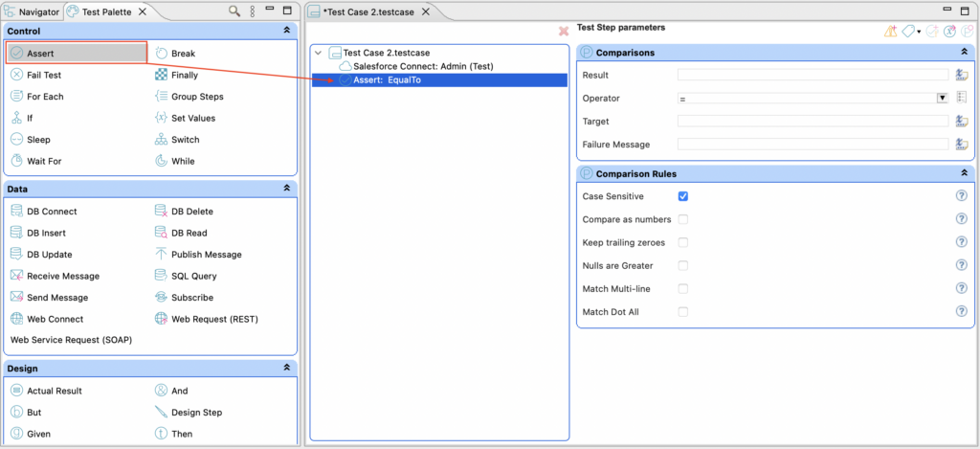Viewport: 980px width, 449px height.
Task: Click the warning-plus icon in parameters toolbar
Action: click(891, 32)
